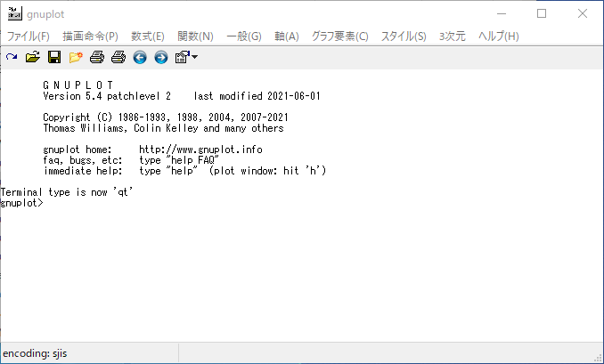Open the 描画命令(P) menu
This screenshot has height=364, width=604.
click(x=90, y=36)
